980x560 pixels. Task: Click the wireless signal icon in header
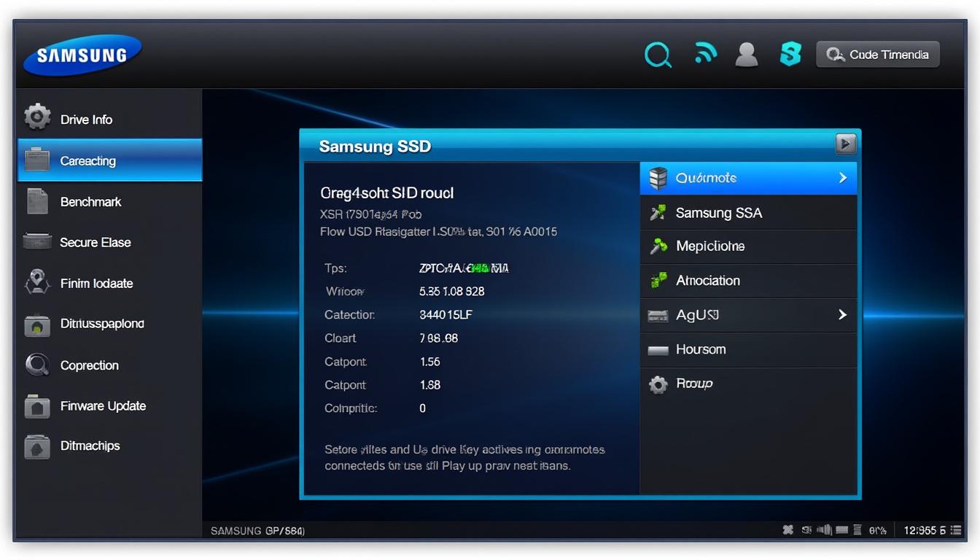click(705, 54)
